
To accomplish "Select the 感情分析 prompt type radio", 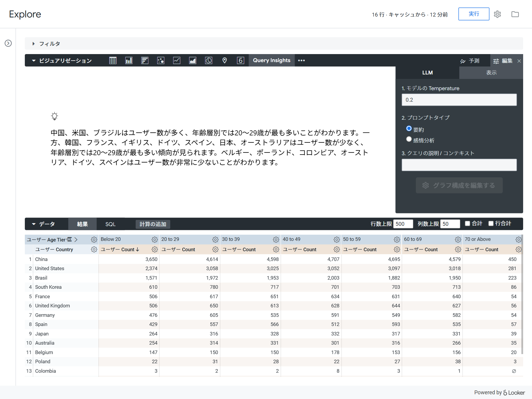I will [x=409, y=139].
